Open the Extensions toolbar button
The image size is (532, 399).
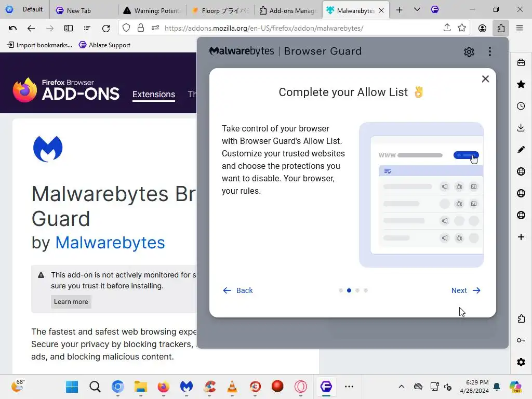tap(501, 28)
